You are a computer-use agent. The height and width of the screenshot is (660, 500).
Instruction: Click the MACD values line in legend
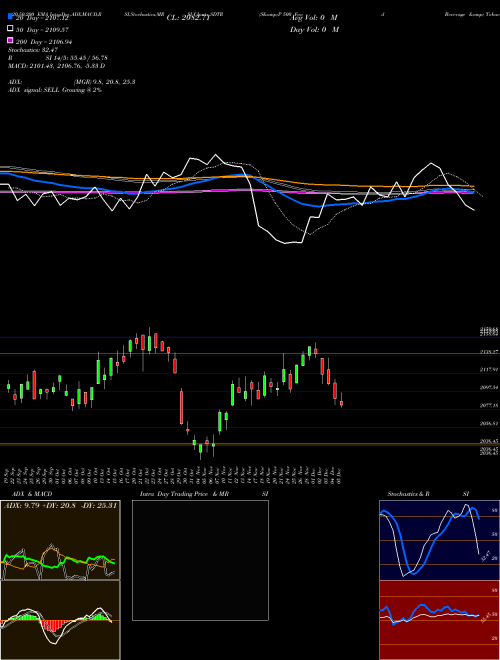click(x=56, y=66)
